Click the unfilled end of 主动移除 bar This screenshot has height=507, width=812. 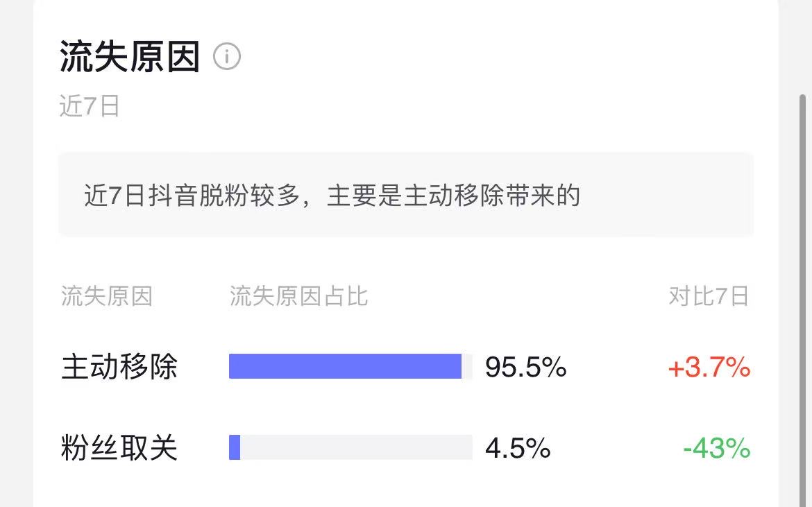(x=467, y=366)
